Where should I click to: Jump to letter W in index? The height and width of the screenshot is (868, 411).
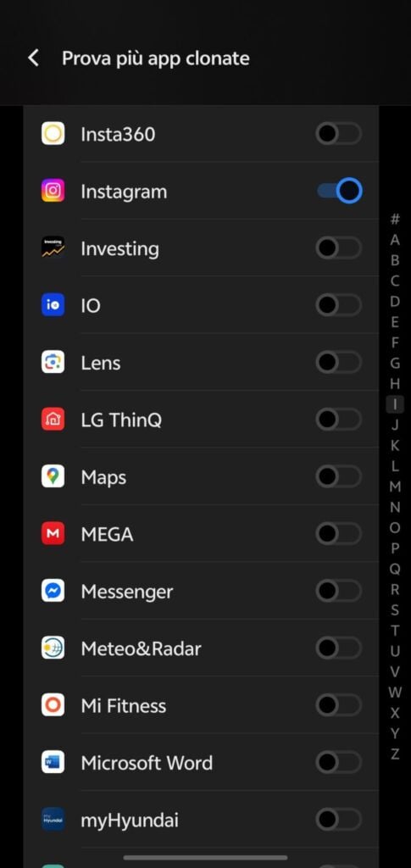[395, 692]
